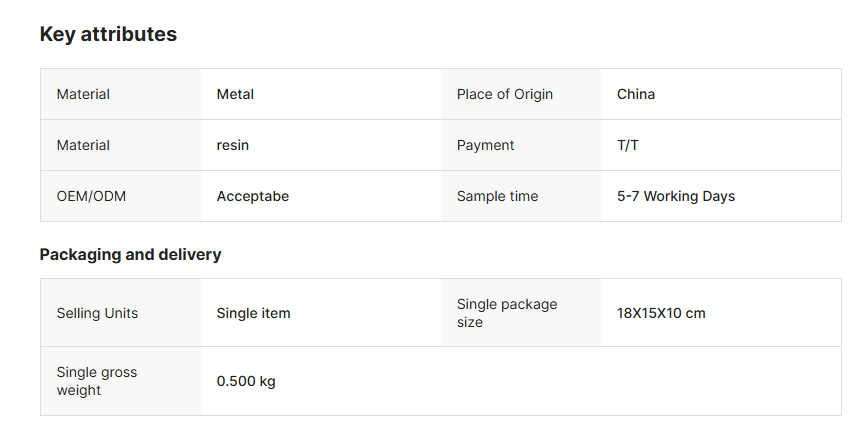Select the resin material value
860x428 pixels.
coord(233,145)
